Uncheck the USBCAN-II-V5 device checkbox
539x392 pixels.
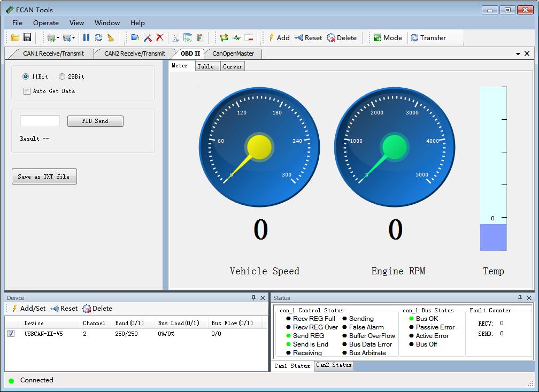tap(11, 334)
